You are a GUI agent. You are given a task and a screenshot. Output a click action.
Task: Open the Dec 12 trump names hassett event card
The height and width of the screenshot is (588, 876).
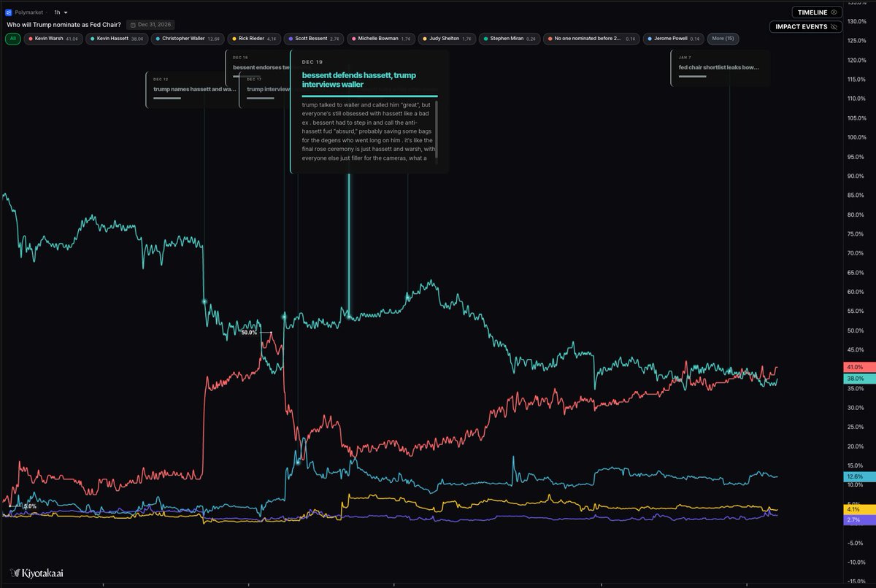click(x=192, y=90)
